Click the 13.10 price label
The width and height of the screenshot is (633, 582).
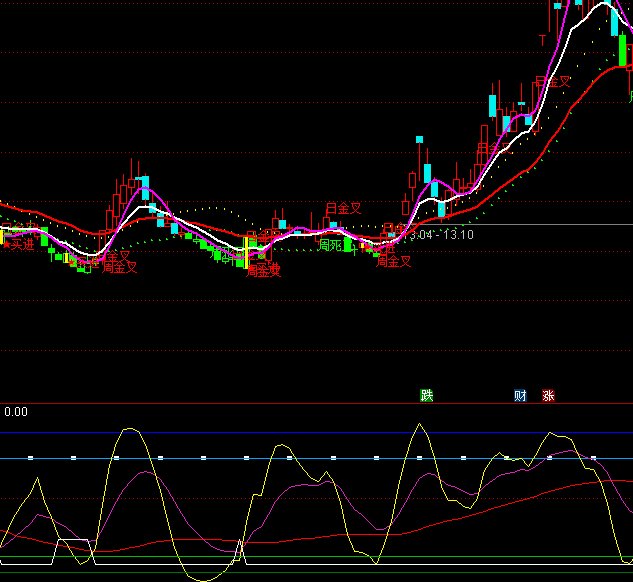click(x=457, y=234)
